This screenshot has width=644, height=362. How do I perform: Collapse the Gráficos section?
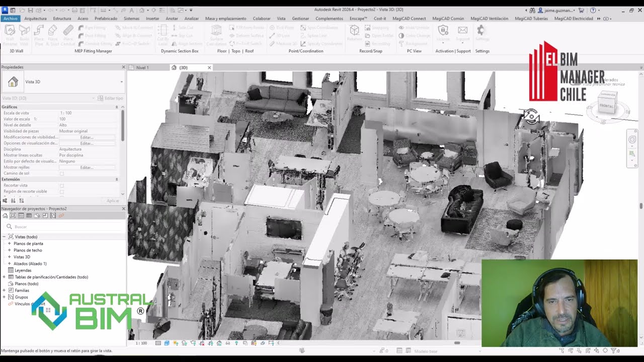[117, 107]
